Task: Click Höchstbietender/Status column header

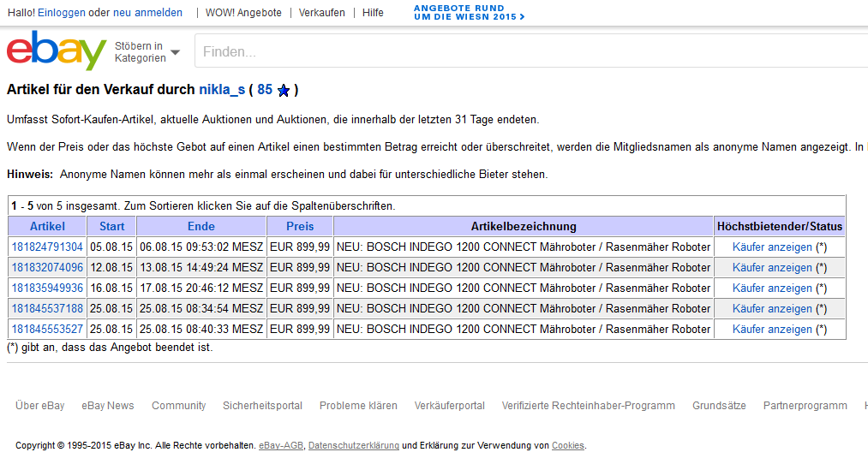Action: (780, 226)
